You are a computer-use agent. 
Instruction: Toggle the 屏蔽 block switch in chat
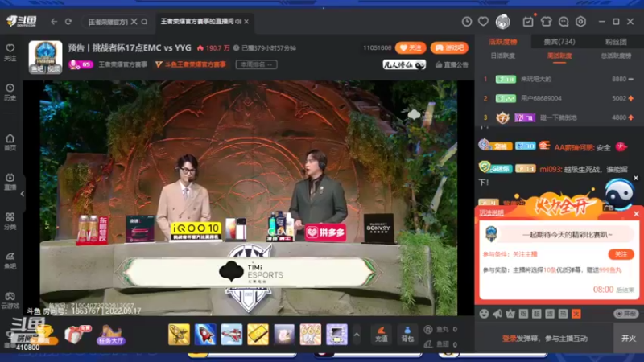[626, 314]
